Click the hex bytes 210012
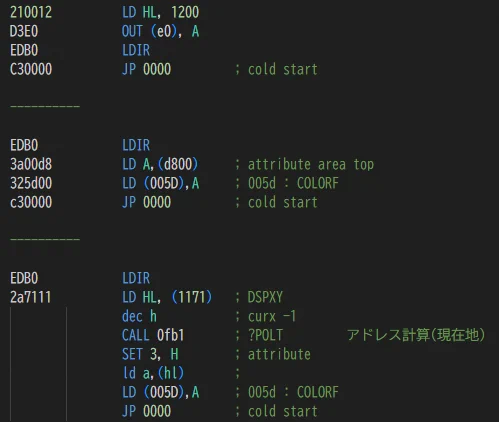This screenshot has height=422, width=499. [x=31, y=13]
